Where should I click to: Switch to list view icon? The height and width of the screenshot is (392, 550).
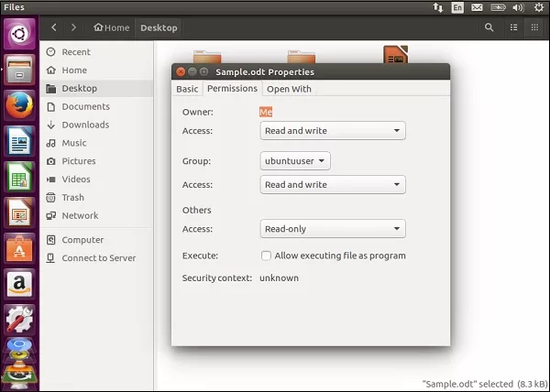pyautogui.click(x=513, y=27)
